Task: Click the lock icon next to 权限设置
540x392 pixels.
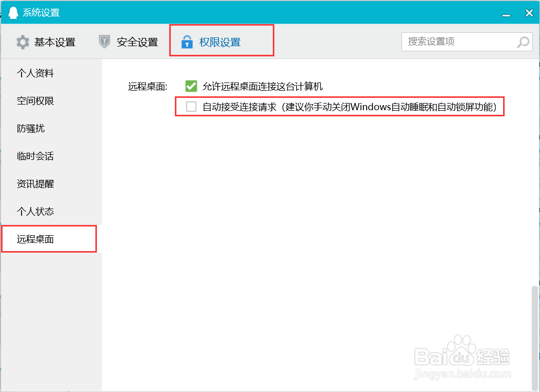Action: 187,42
